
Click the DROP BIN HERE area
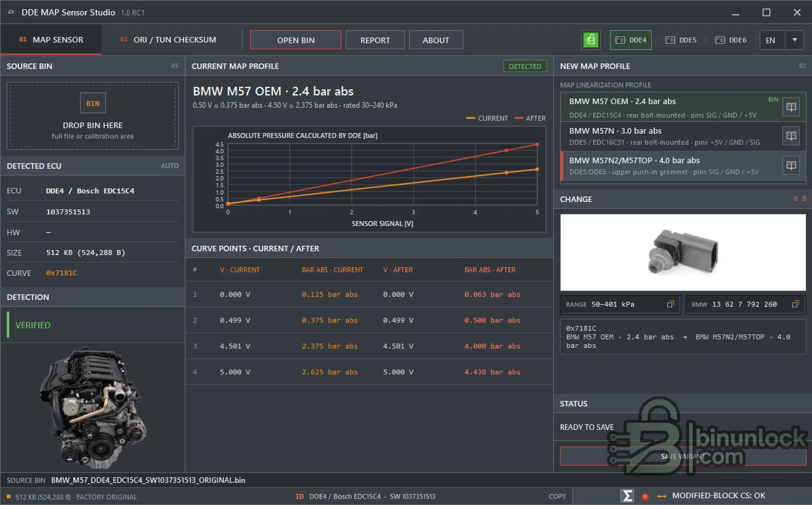click(92, 115)
